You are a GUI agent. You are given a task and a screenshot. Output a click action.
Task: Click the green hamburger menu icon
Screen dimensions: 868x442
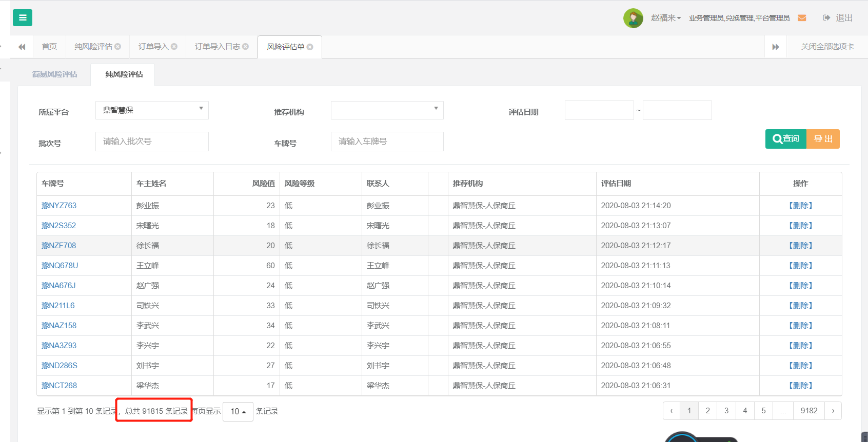pyautogui.click(x=23, y=17)
